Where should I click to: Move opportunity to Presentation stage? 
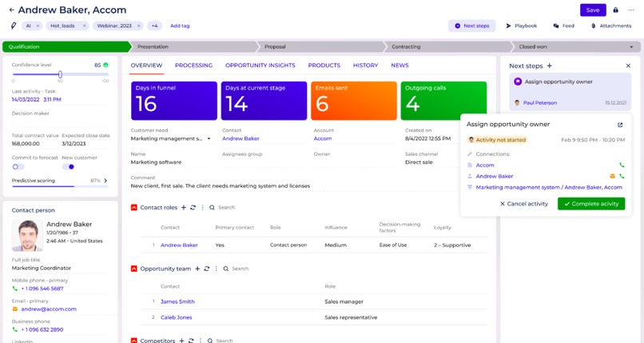[193, 47]
